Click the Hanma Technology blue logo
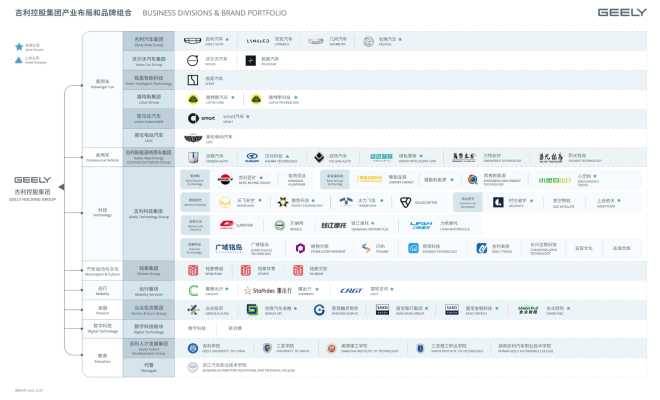Screen dimensions: 660x400 point(252,158)
